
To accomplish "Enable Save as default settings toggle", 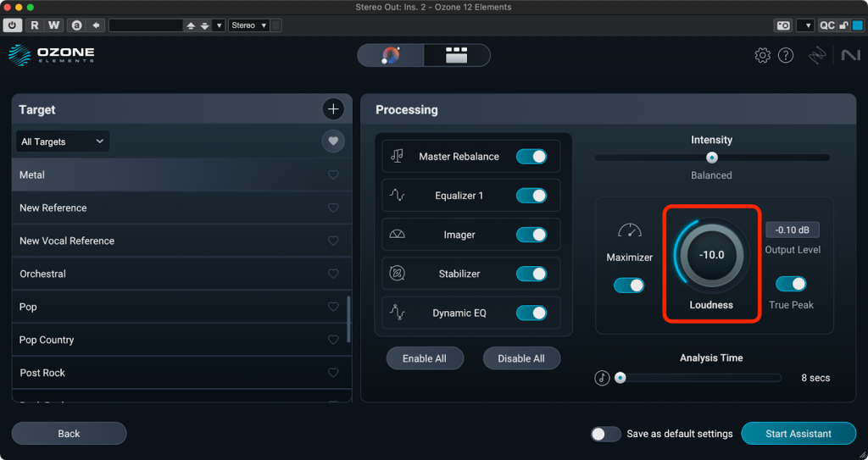I will coord(606,434).
